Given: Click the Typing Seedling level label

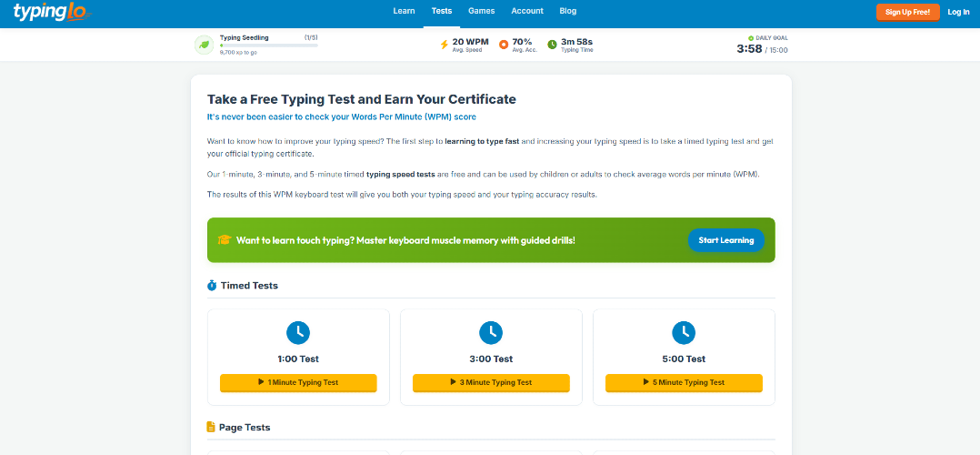Looking at the screenshot, I should point(245,37).
